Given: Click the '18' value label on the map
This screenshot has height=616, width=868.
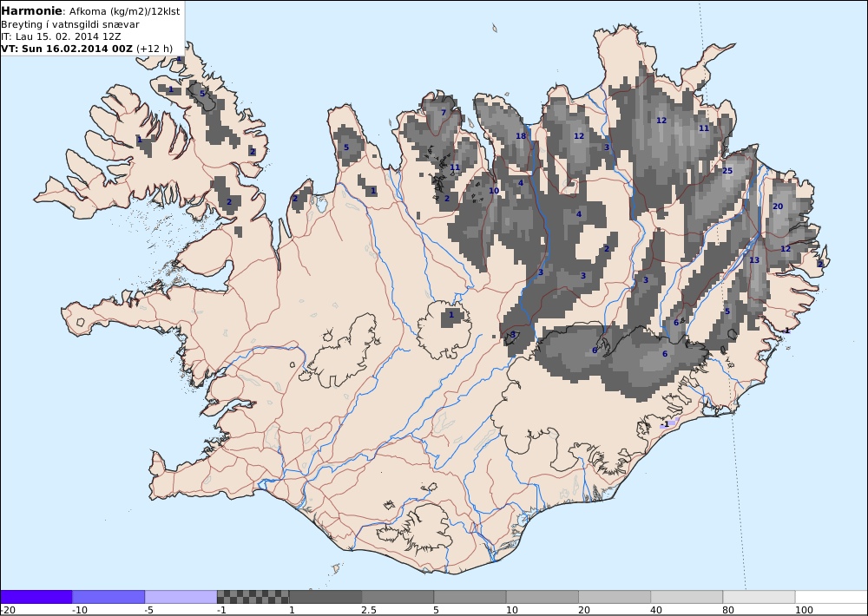Looking at the screenshot, I should pyautogui.click(x=521, y=136).
